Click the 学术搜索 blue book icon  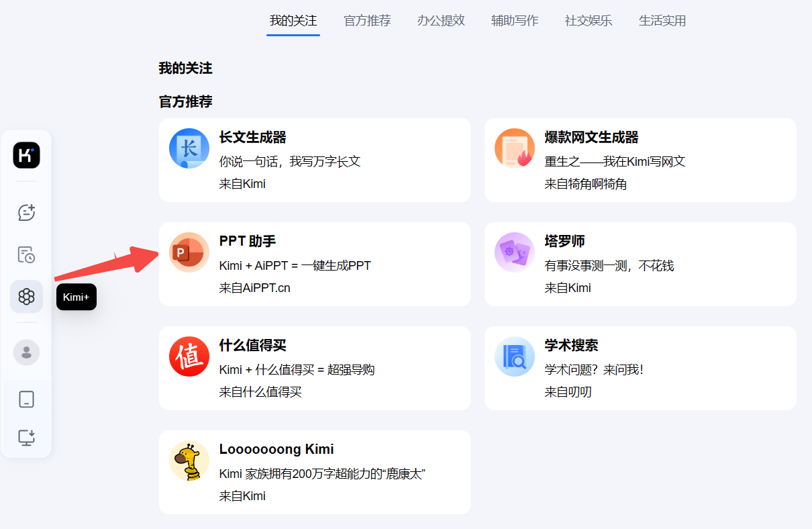coord(515,356)
